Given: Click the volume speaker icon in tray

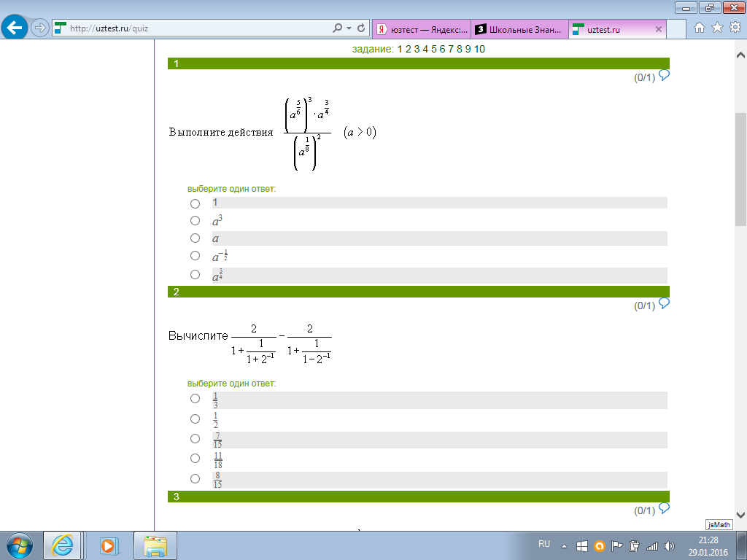Looking at the screenshot, I should click(x=670, y=545).
